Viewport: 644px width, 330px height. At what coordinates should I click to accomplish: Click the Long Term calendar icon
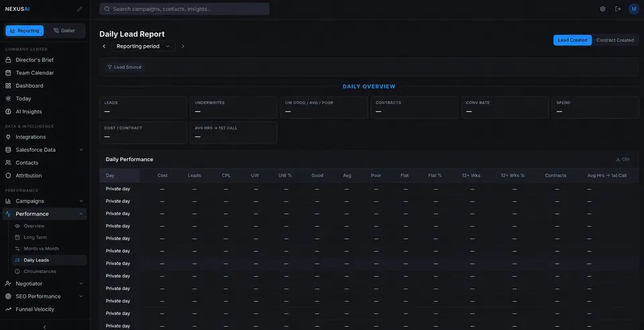pyautogui.click(x=17, y=237)
